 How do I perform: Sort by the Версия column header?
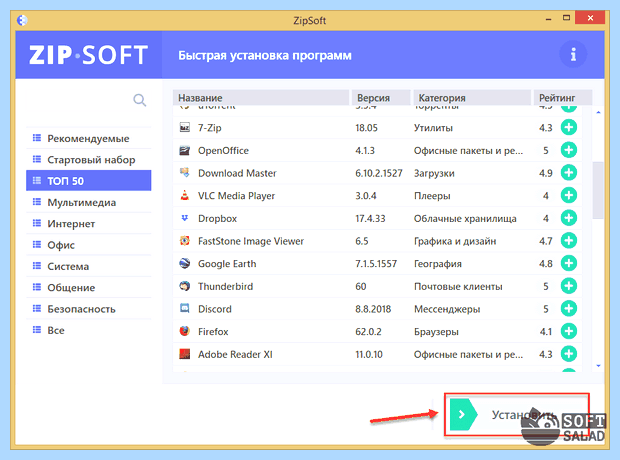click(382, 98)
